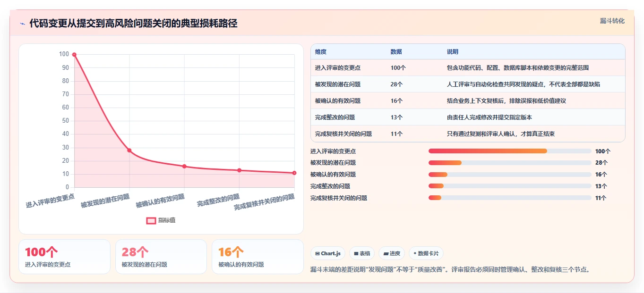Click the 被发现的潜在问题 x-axis label on chart

[105, 201]
